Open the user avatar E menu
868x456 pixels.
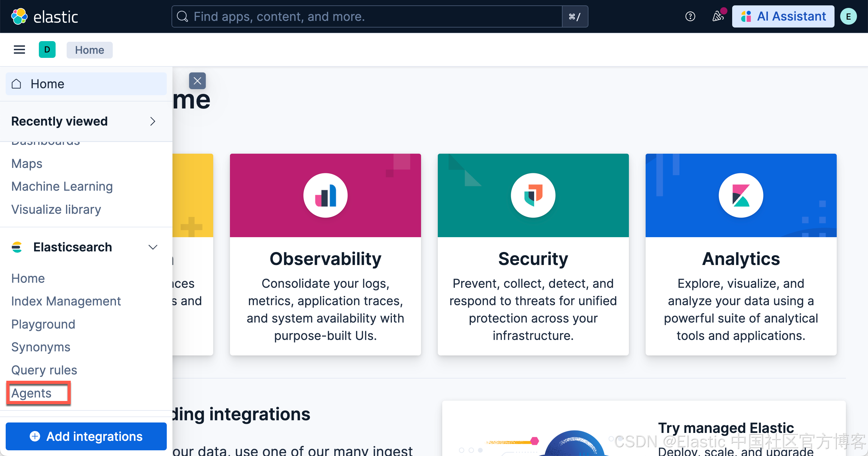coord(848,16)
